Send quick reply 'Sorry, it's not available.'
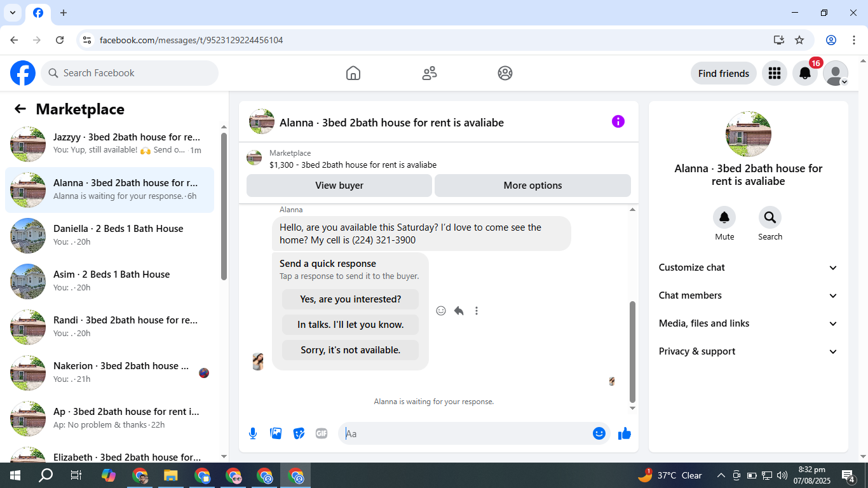This screenshot has height=488, width=868. pos(350,350)
